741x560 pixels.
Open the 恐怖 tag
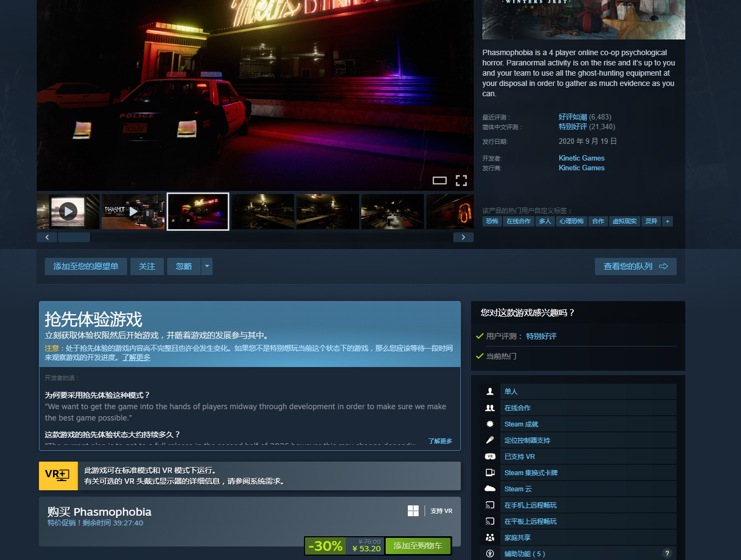tap(492, 221)
